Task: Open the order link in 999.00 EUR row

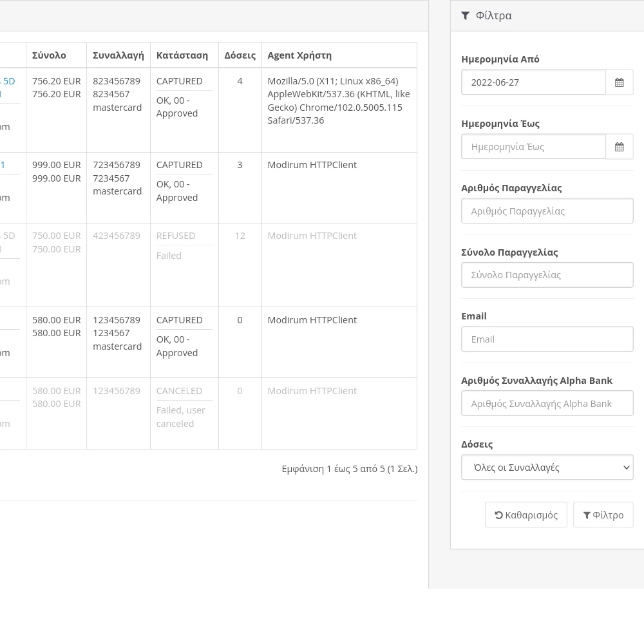Action: pos(3,165)
